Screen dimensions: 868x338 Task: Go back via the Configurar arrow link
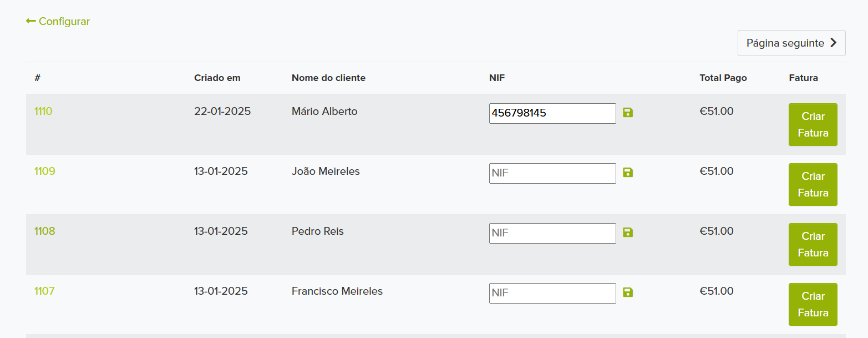point(58,21)
